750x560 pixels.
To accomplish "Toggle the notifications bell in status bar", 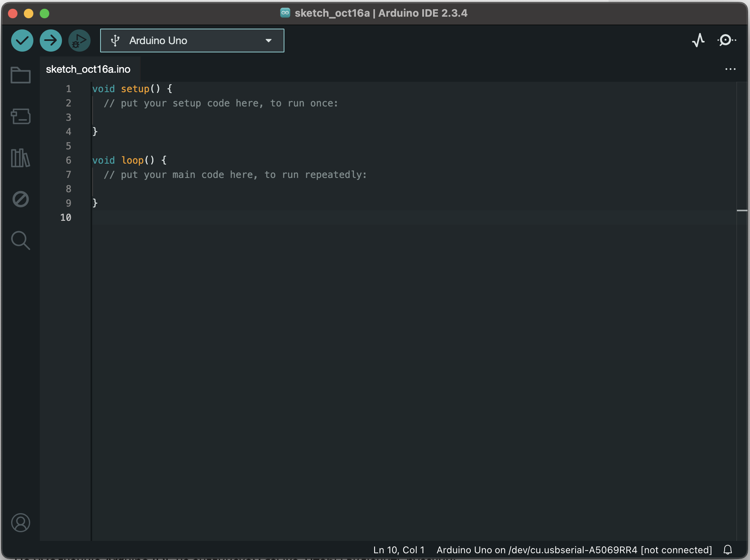I will [728, 550].
